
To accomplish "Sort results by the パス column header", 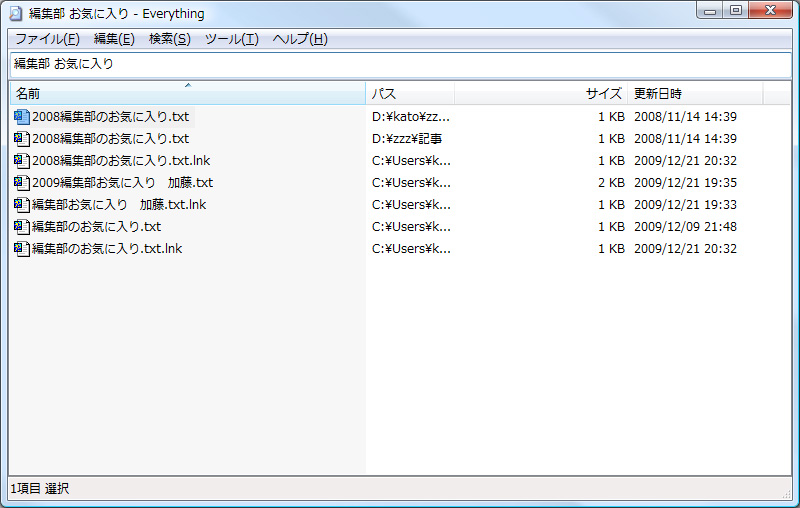I will click(410, 93).
